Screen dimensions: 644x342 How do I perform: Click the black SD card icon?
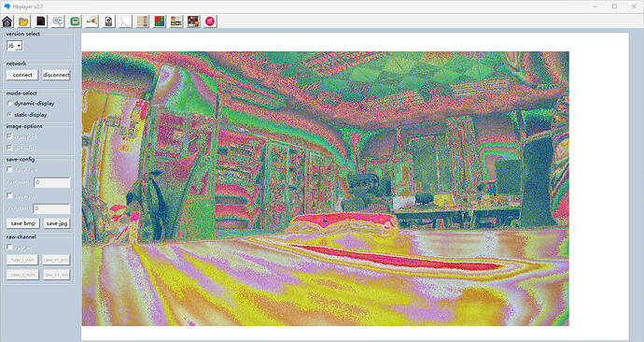(x=41, y=21)
